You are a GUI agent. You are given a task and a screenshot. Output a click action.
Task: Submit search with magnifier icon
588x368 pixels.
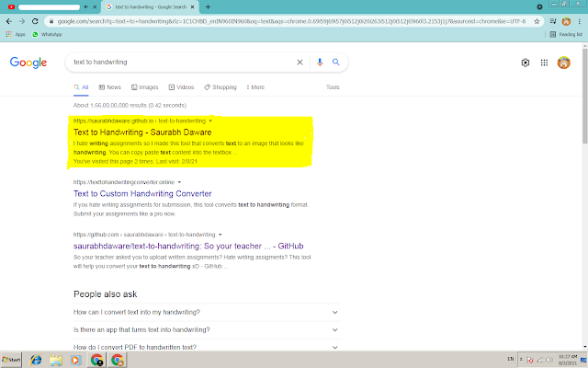coord(336,62)
